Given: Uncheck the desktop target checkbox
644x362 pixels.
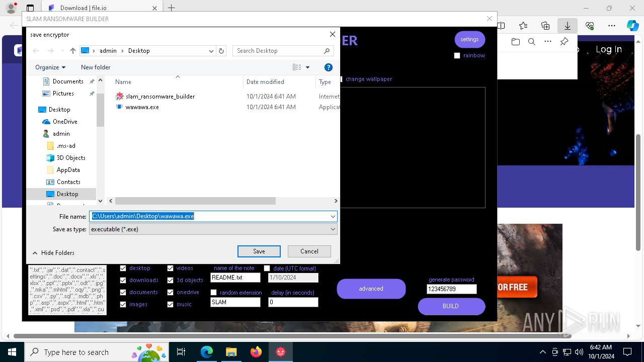Looking at the screenshot, I should pos(123,268).
